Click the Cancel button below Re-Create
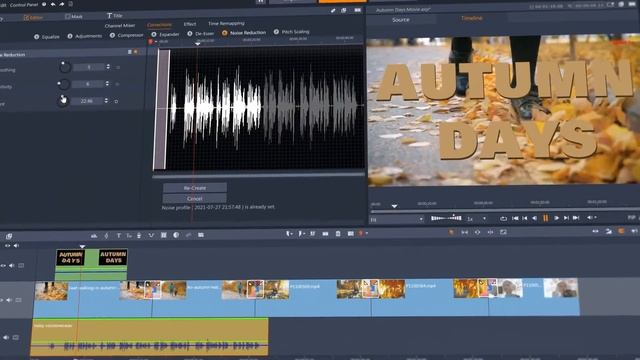640x360 pixels. [x=195, y=198]
